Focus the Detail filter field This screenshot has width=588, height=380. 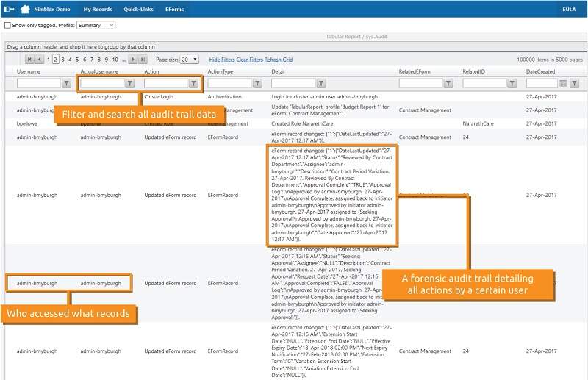point(293,83)
